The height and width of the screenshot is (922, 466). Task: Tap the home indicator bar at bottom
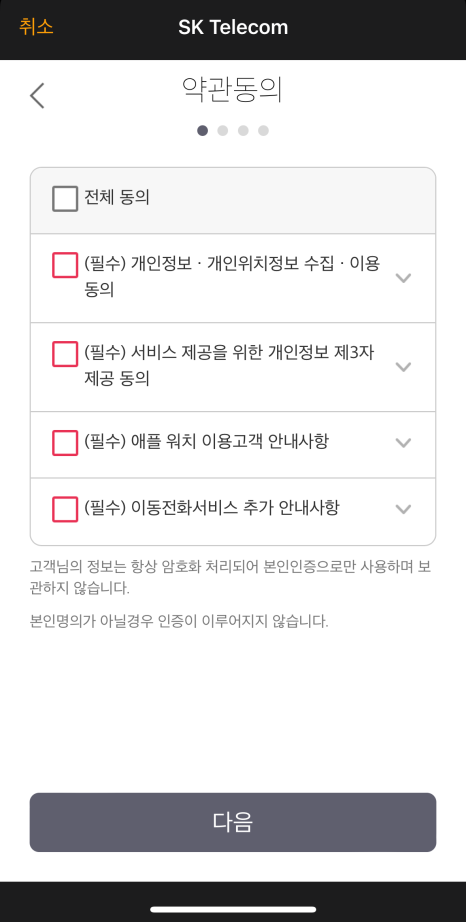[233, 909]
